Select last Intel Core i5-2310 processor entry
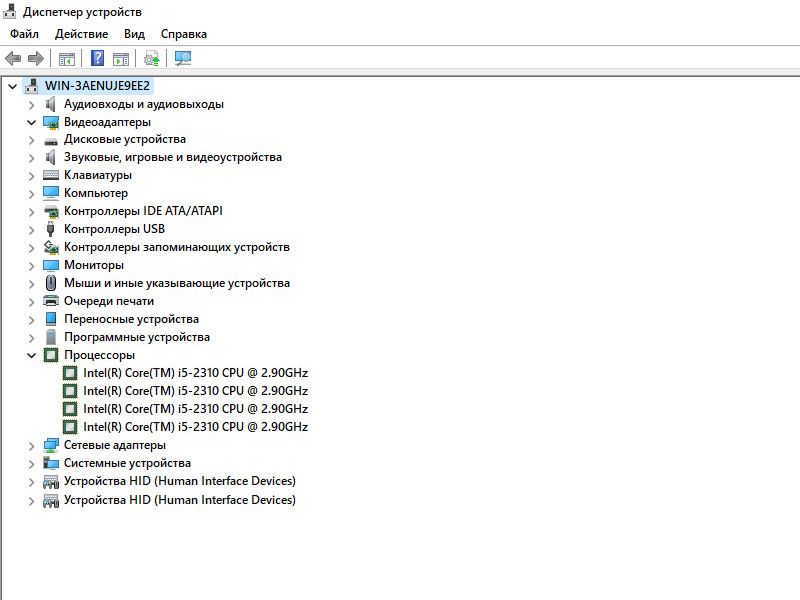800x600 pixels. 195,427
